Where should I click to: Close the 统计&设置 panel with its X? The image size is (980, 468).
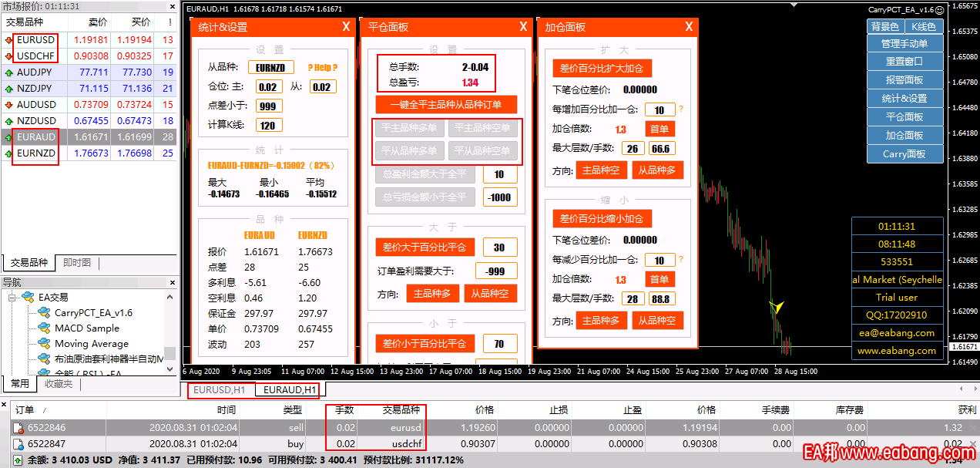click(x=346, y=27)
